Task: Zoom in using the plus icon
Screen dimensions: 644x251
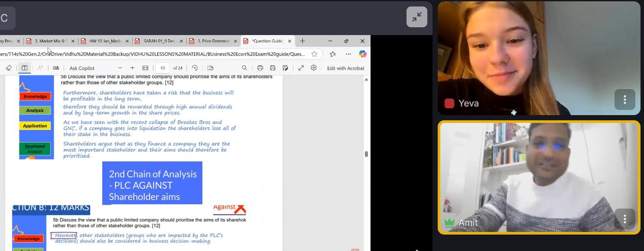Action: coord(133,68)
